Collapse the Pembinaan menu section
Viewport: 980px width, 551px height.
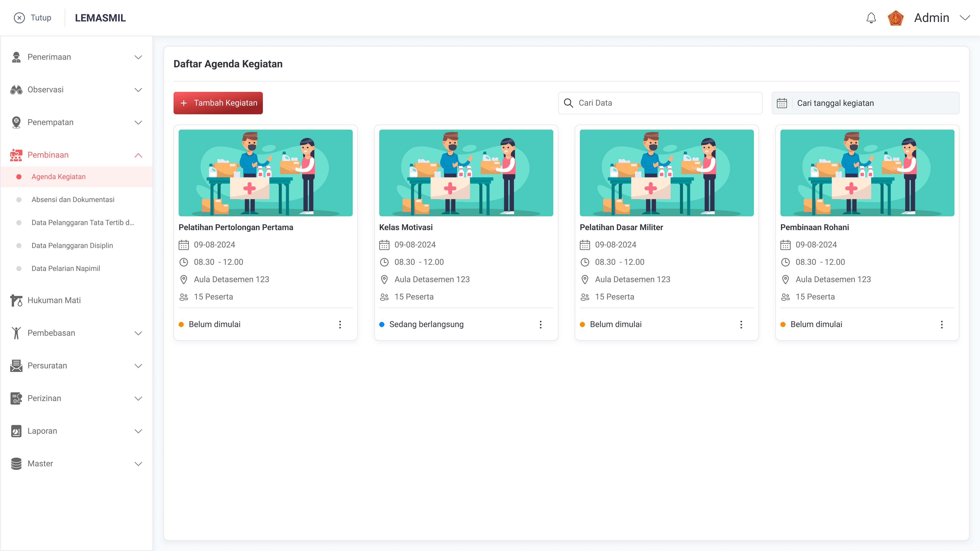[x=138, y=155]
